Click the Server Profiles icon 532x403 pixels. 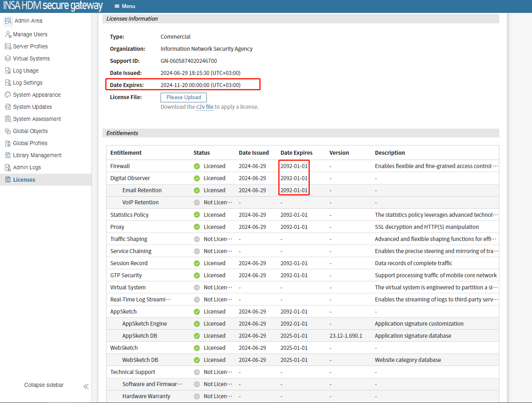pyautogui.click(x=8, y=46)
